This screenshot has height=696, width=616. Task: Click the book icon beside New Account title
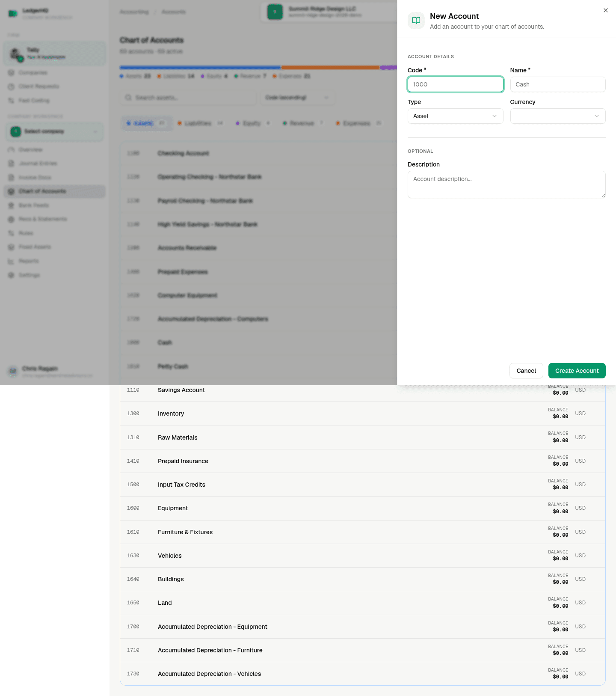click(x=416, y=21)
